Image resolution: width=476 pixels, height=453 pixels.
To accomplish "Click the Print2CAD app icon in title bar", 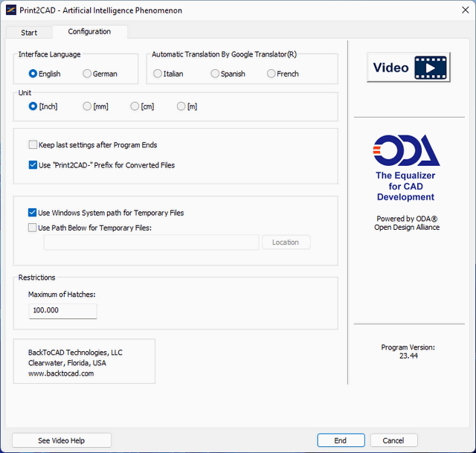I will (11, 10).
